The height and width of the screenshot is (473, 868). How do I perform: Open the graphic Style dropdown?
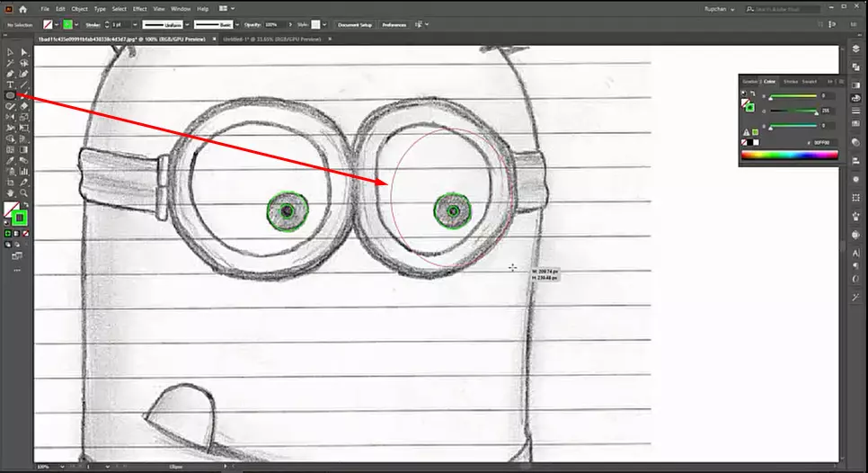tap(324, 24)
